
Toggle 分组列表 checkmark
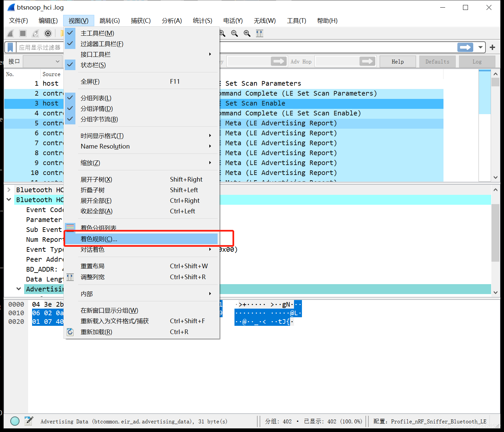(x=70, y=98)
